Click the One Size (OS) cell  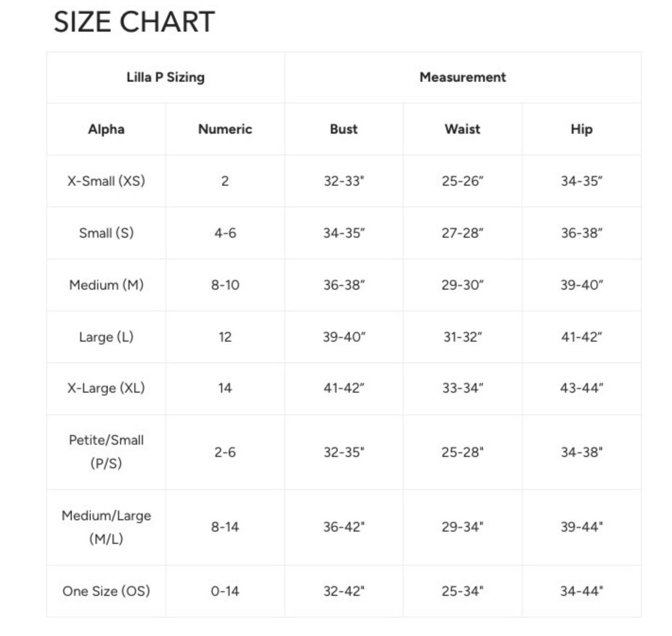106,591
